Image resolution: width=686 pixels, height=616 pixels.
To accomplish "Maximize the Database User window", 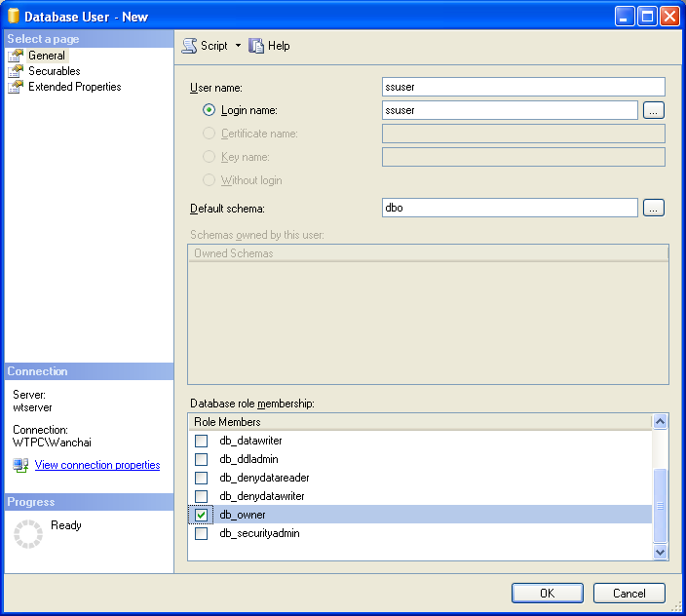I will pos(647,17).
